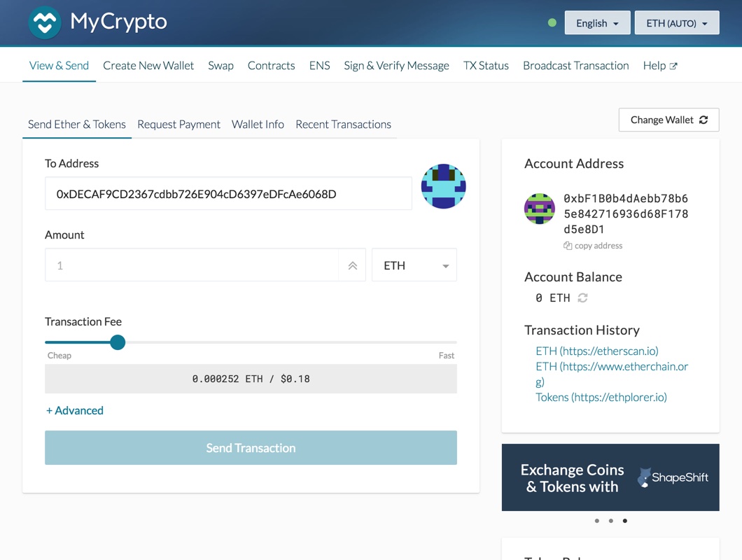Click inside the To Address input field
742x560 pixels.
point(227,193)
